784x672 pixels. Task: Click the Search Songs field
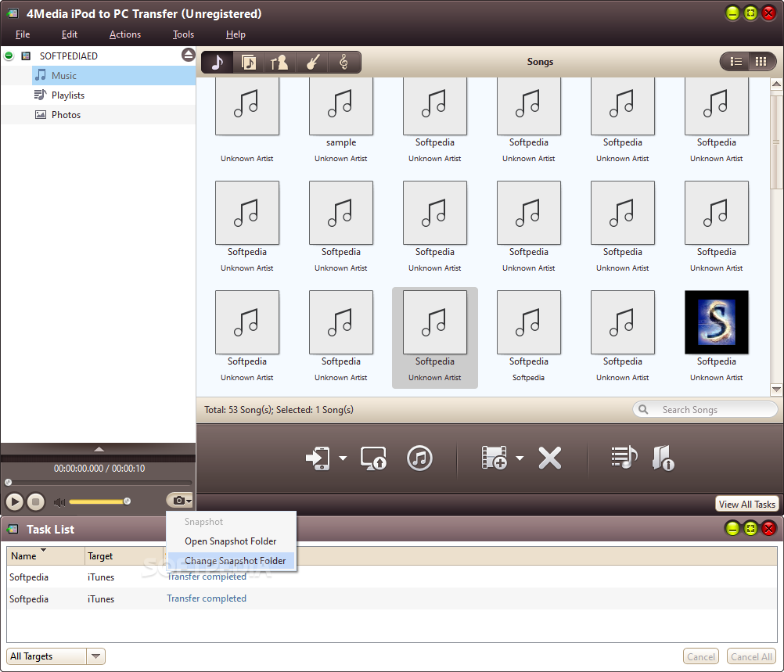705,409
